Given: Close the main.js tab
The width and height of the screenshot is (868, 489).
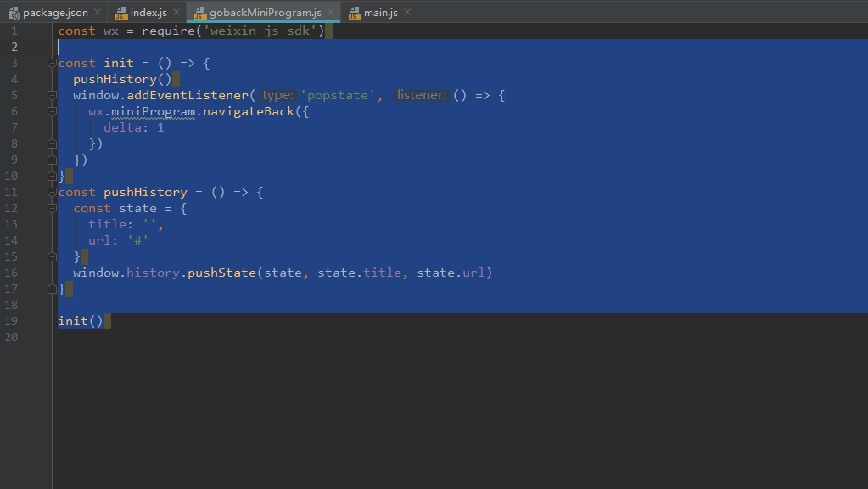Looking at the screenshot, I should click(407, 12).
